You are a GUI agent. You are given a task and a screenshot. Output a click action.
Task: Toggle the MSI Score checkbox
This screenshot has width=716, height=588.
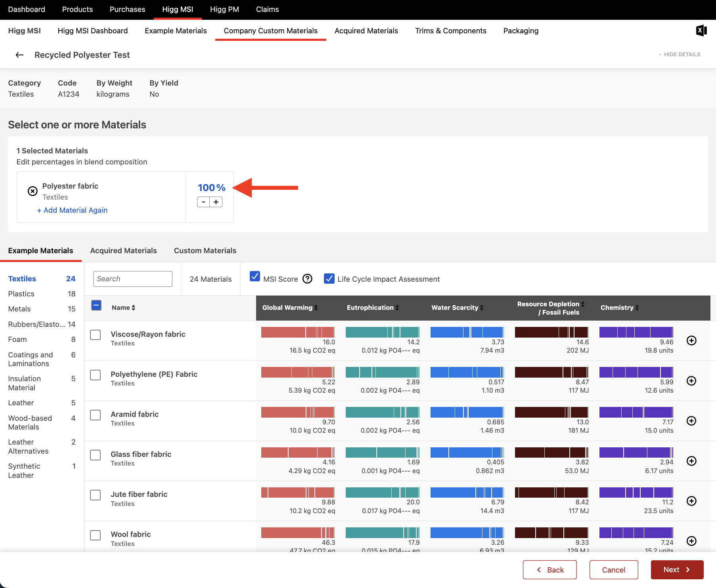255,276
